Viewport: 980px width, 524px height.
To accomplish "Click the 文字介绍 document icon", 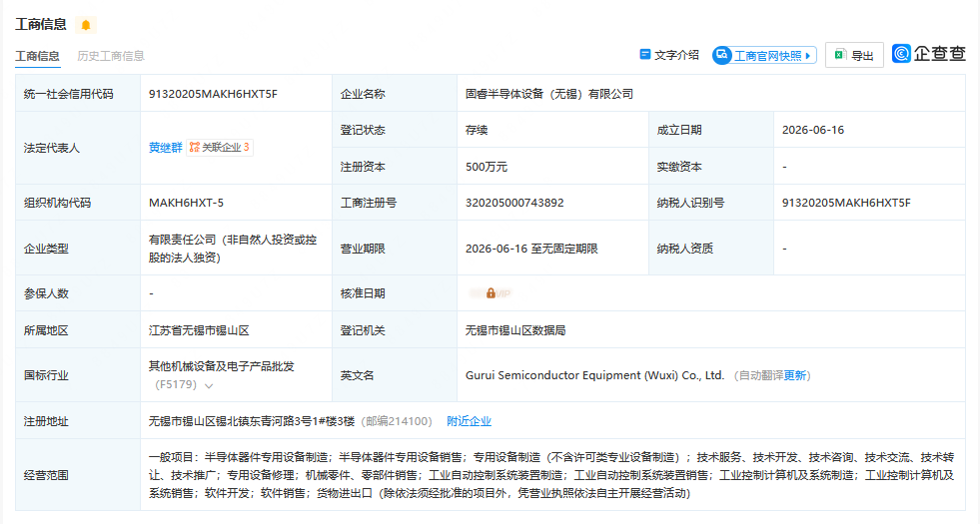I will tap(645, 55).
